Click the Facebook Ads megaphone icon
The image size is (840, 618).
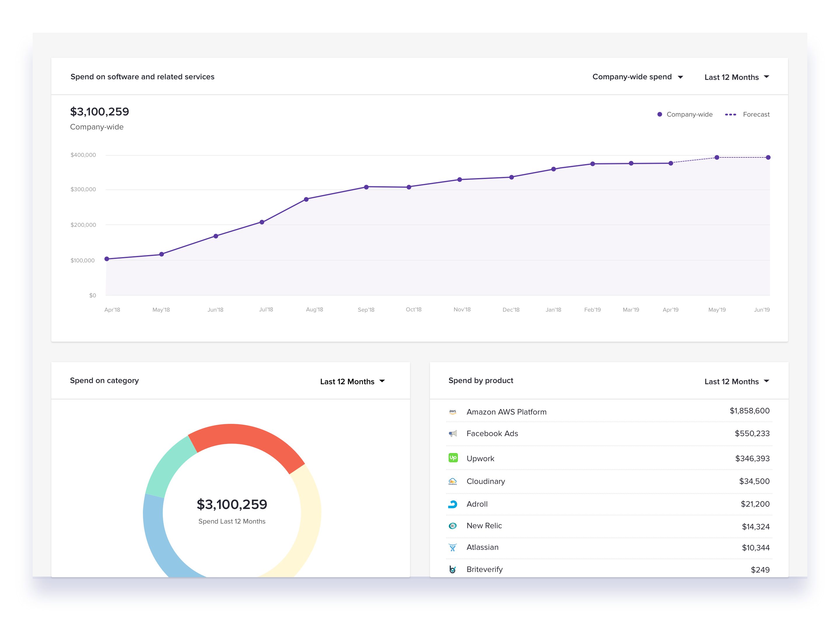click(453, 433)
